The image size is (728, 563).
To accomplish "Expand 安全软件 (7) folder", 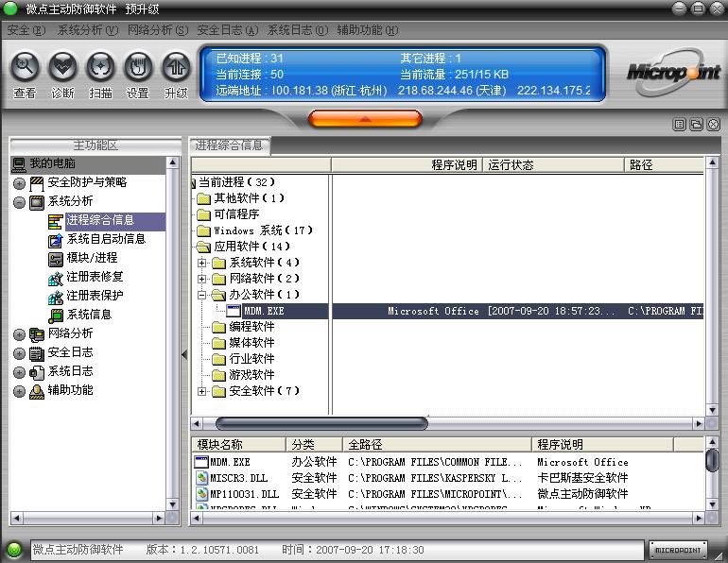I will pyautogui.click(x=201, y=391).
